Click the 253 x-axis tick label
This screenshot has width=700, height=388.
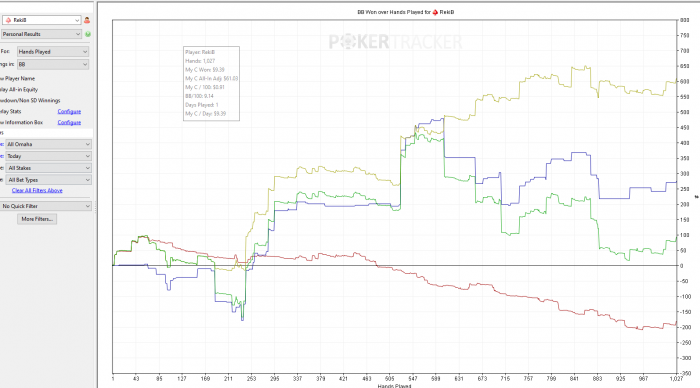(251, 379)
